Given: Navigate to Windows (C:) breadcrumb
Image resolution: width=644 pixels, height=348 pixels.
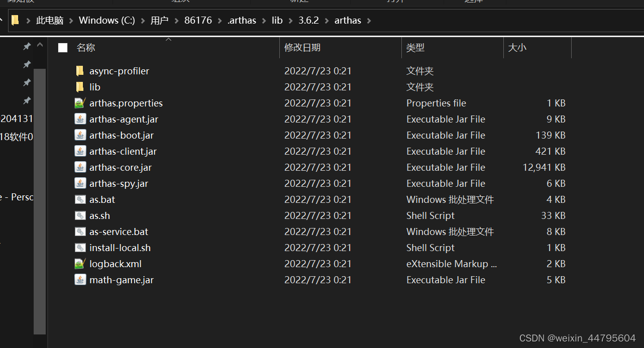Looking at the screenshot, I should (x=107, y=21).
